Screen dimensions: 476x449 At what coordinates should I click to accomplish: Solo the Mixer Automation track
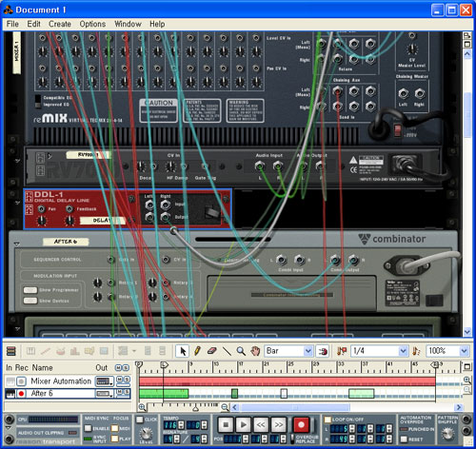[x=127, y=380]
